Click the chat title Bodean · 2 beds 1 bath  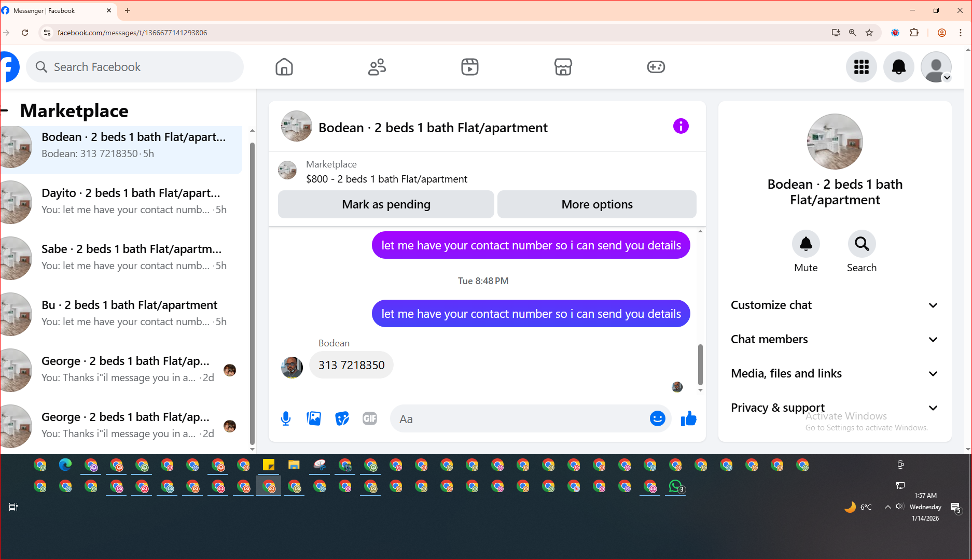click(x=433, y=128)
